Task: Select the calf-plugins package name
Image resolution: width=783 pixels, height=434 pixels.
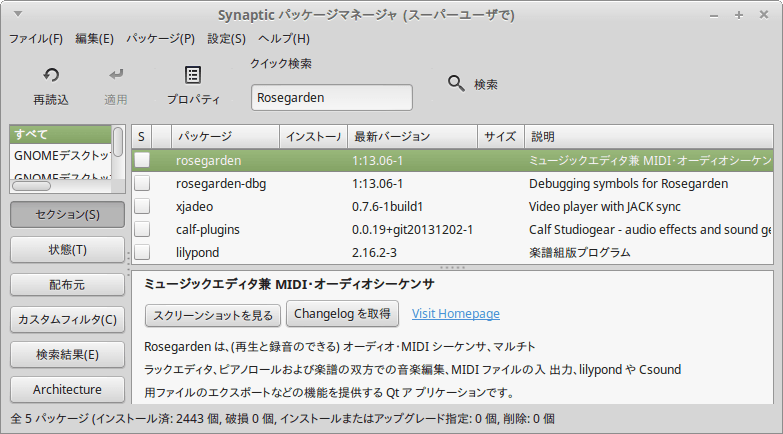Action: point(208,230)
